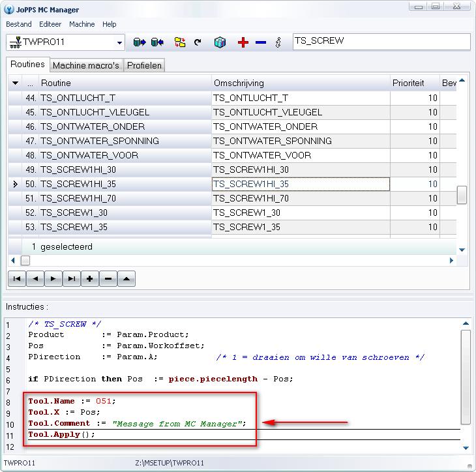Image resolution: width=476 pixels, height=472 pixels.
Task: Click the grid scroll up arrow
Action: click(x=462, y=80)
